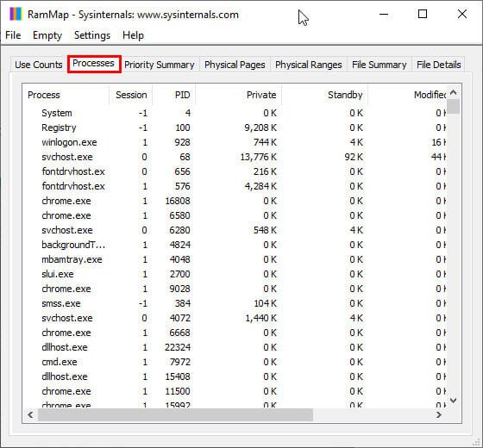Select svchost.exe with PID 6280
483x448 pixels.
(235, 230)
